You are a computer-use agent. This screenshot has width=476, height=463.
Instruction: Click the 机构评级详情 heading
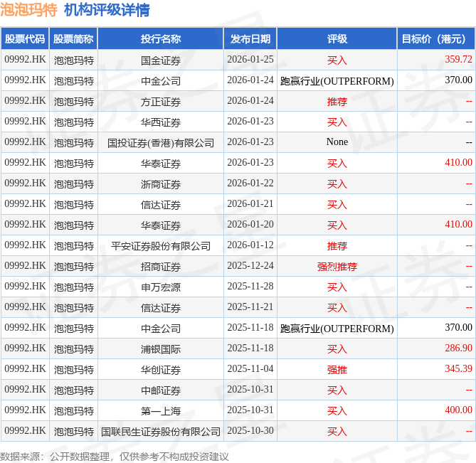(x=107, y=10)
